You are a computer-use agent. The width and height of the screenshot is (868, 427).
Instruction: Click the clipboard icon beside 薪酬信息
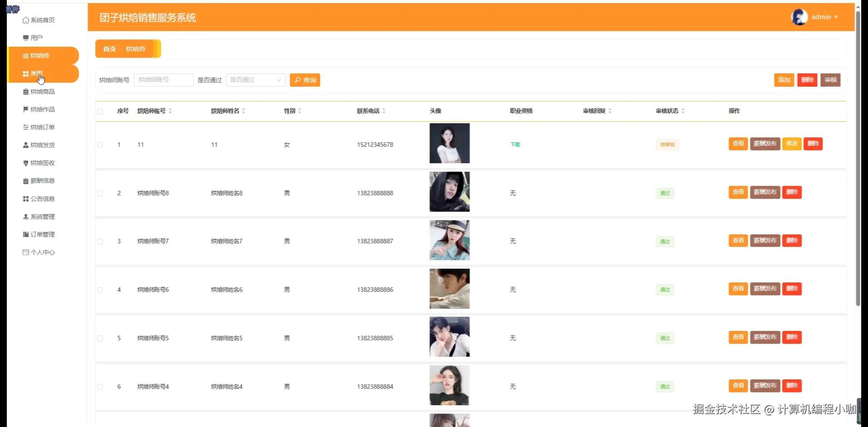click(26, 181)
